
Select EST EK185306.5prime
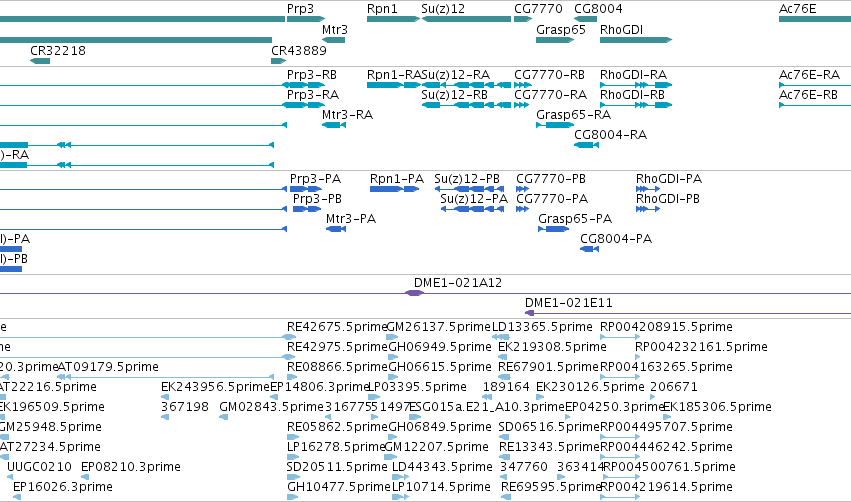pyautogui.click(x=717, y=407)
